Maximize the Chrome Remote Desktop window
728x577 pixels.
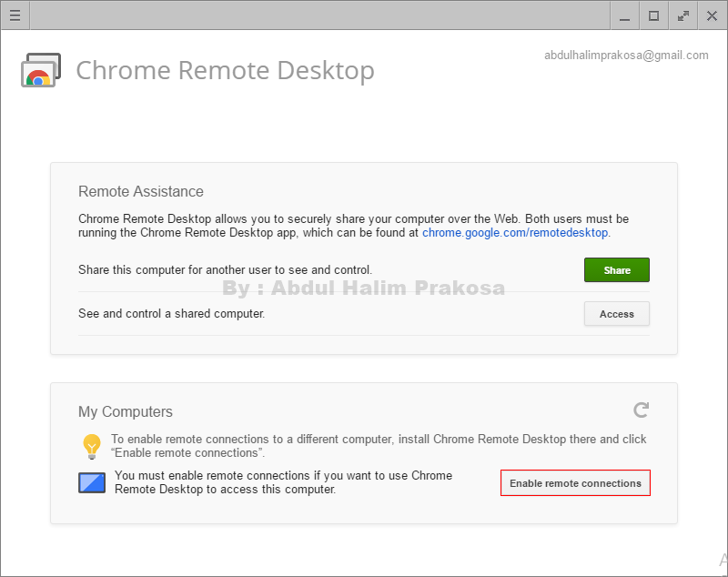(653, 15)
